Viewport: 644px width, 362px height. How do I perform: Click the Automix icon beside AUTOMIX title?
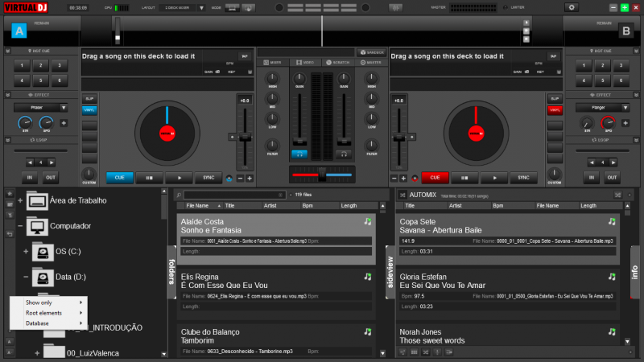402,195
